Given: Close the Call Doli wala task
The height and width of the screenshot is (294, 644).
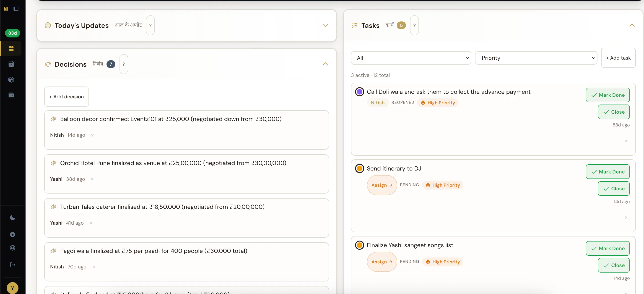Looking at the screenshot, I should 614,112.
